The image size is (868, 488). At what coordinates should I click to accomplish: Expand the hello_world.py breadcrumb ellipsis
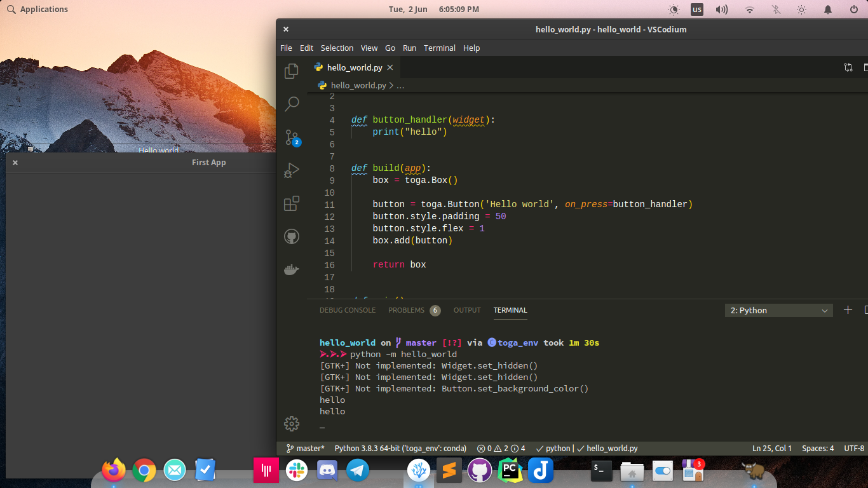pos(400,85)
